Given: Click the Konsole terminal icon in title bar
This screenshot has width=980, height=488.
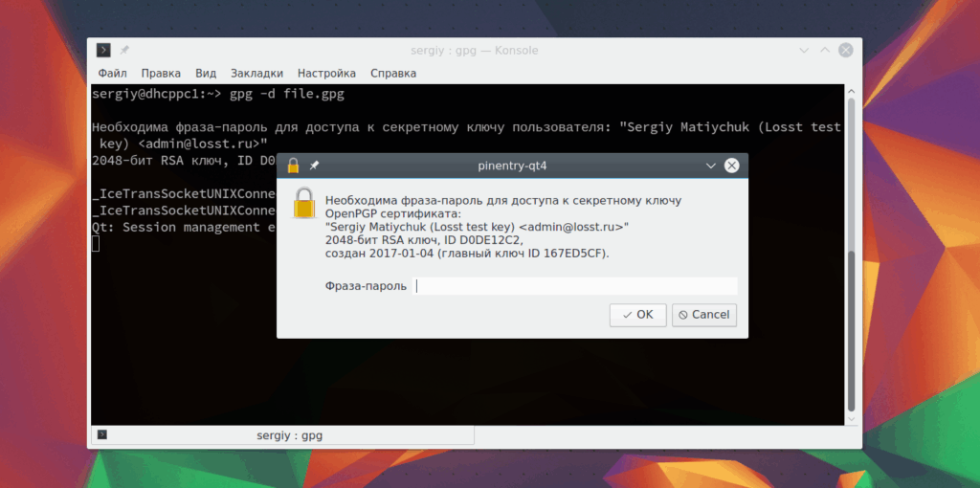Looking at the screenshot, I should (x=103, y=51).
